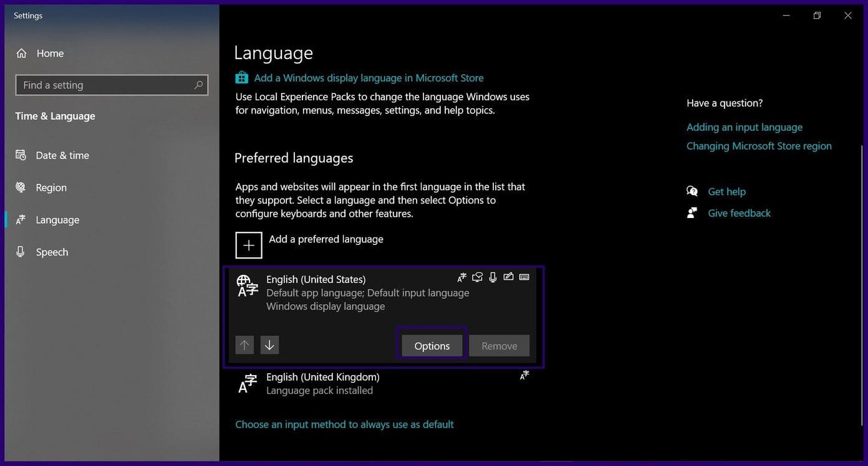Open Changing Microsoft Store region link
868x466 pixels.
click(759, 146)
